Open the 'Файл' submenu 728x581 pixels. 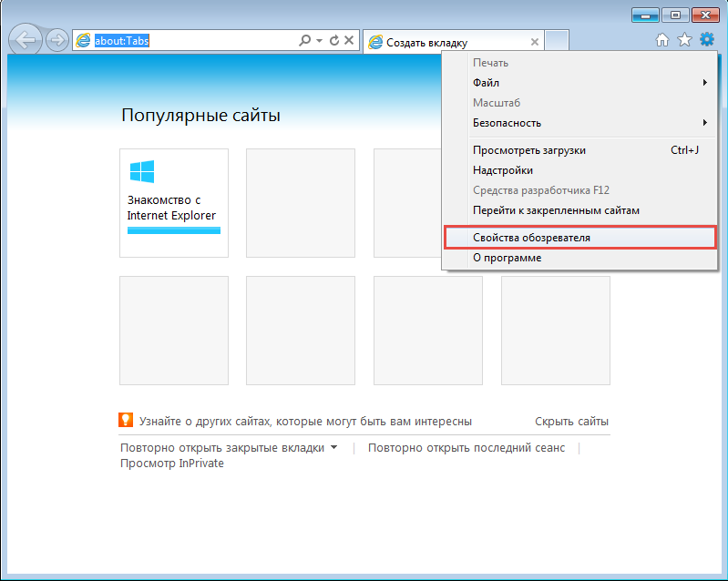pyautogui.click(x=579, y=83)
